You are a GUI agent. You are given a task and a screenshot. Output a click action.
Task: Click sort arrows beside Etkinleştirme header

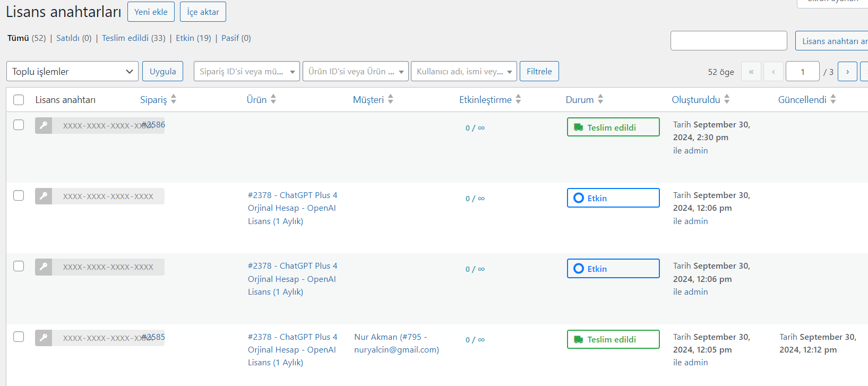[519, 99]
